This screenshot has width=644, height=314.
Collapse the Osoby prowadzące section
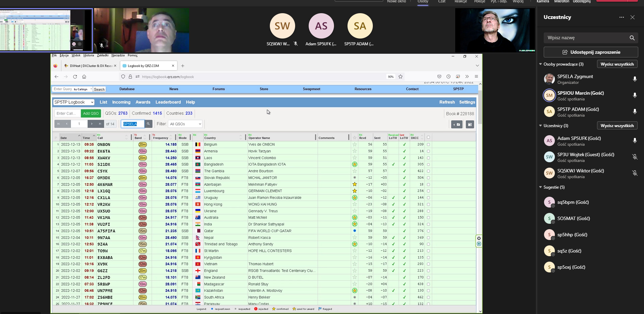tap(540, 64)
